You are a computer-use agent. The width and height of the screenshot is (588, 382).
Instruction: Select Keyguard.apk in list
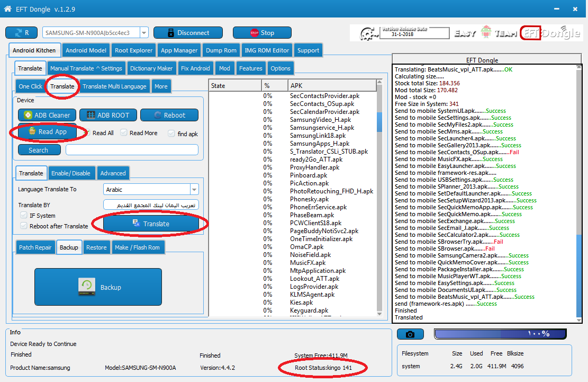(309, 310)
